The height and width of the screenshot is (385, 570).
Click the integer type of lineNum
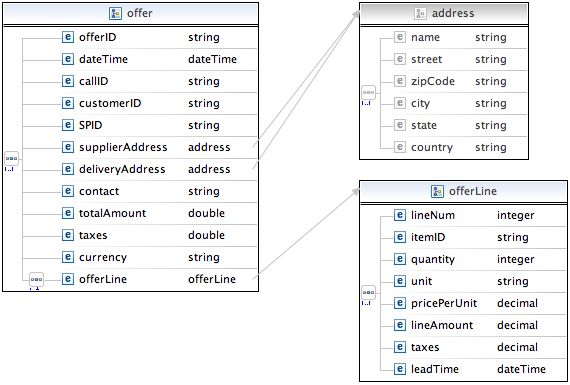point(515,216)
